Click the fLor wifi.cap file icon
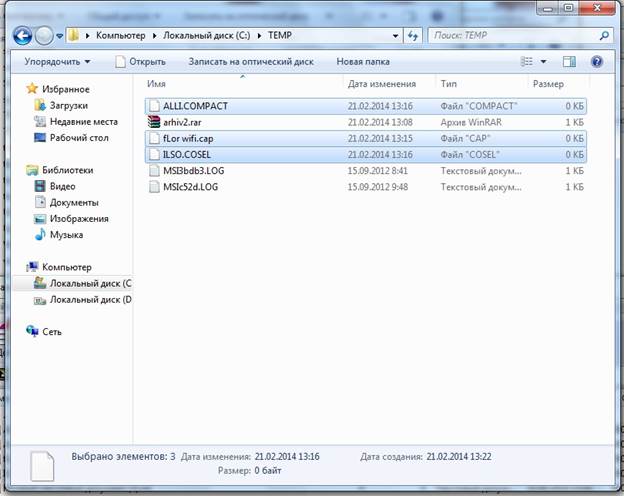The width and height of the screenshot is (624, 496). 154,139
